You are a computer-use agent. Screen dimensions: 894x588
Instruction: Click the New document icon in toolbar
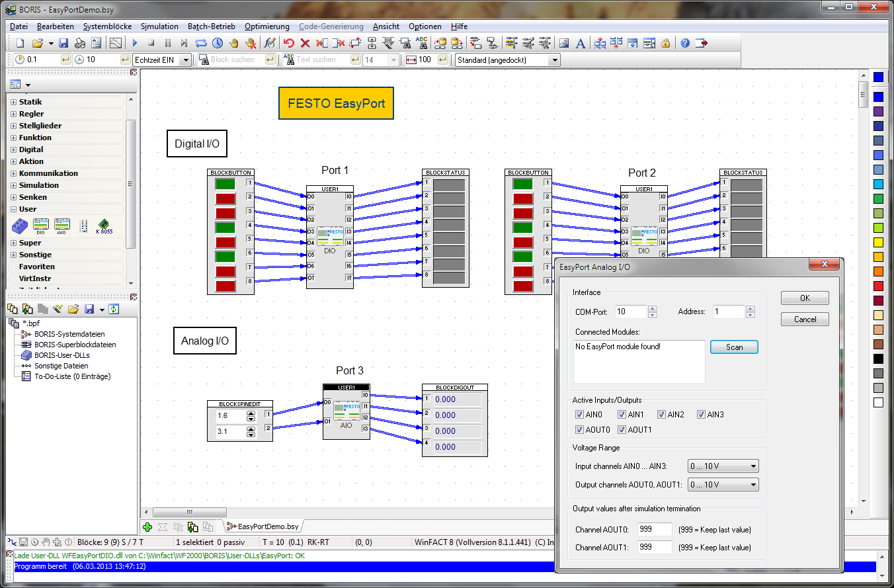click(20, 43)
